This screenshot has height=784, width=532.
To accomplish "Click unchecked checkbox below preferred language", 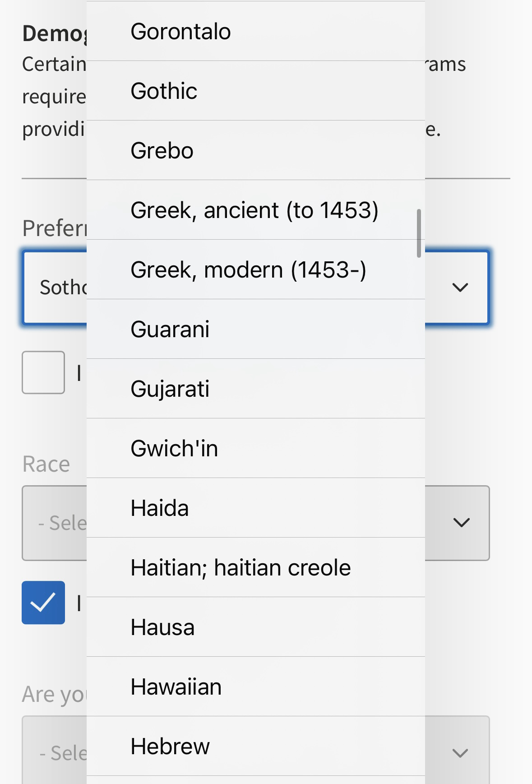I will (x=43, y=372).
